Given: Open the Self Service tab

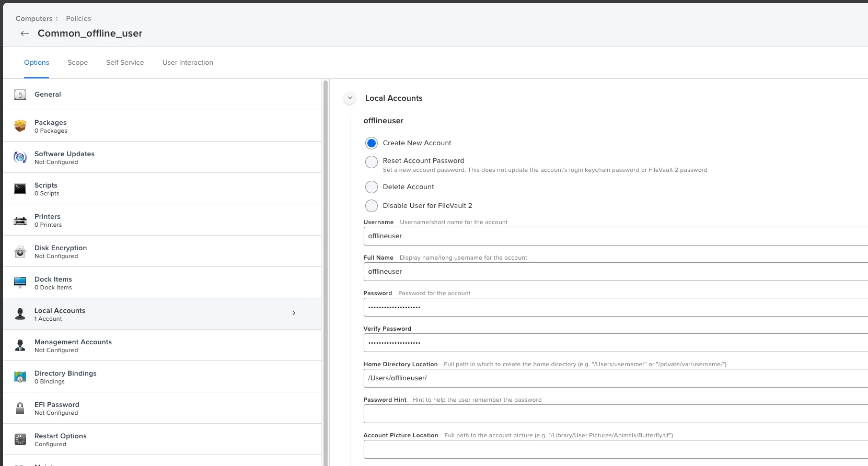Looking at the screenshot, I should coord(125,63).
